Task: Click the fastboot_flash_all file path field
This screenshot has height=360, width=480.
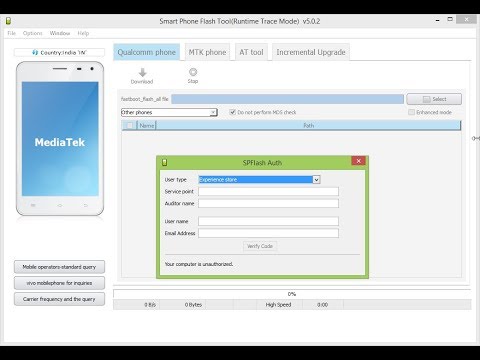Action: coord(287,99)
